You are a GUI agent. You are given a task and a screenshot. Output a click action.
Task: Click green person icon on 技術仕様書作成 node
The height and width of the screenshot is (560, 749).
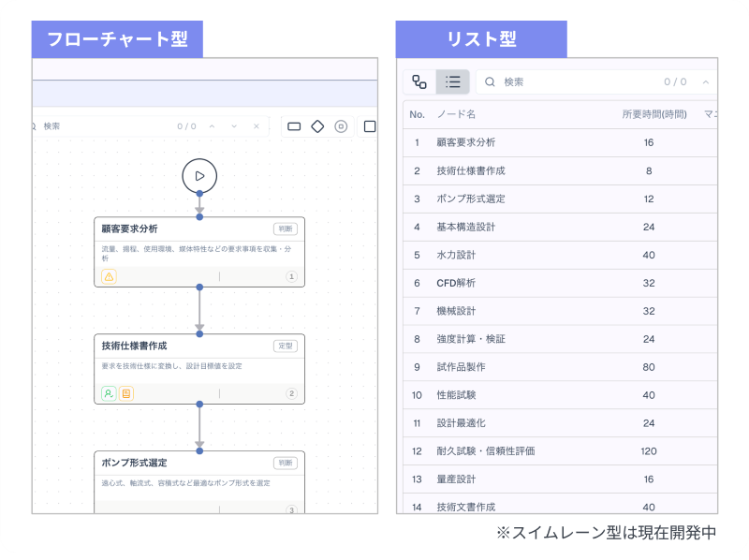tap(109, 393)
